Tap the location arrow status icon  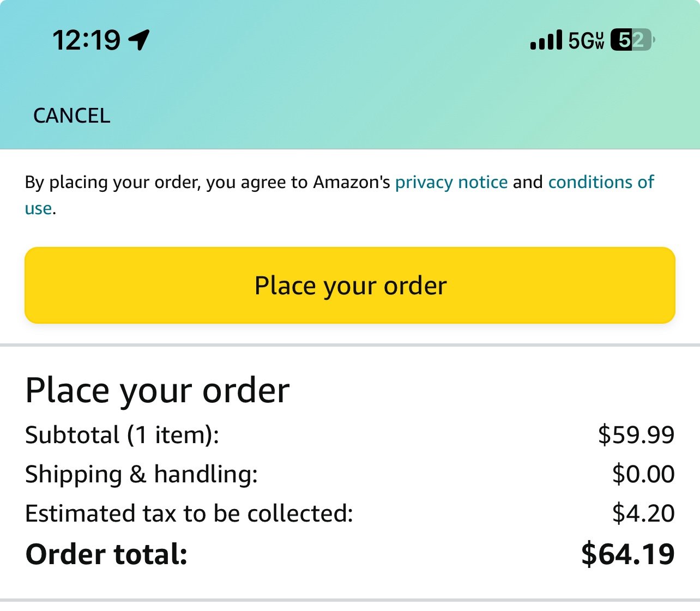(x=139, y=40)
